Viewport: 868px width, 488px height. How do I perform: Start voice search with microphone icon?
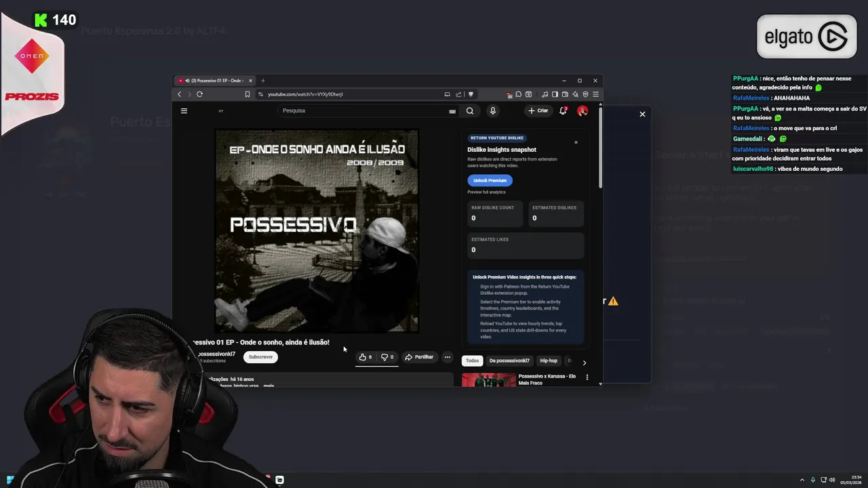(493, 110)
